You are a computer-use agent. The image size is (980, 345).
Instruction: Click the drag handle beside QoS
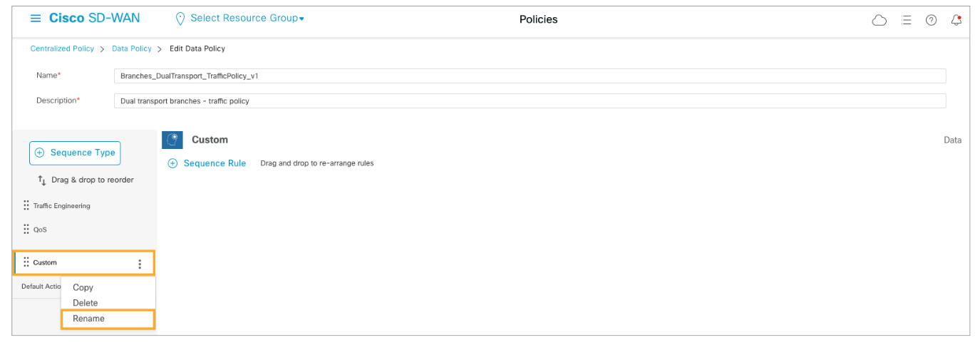26,230
